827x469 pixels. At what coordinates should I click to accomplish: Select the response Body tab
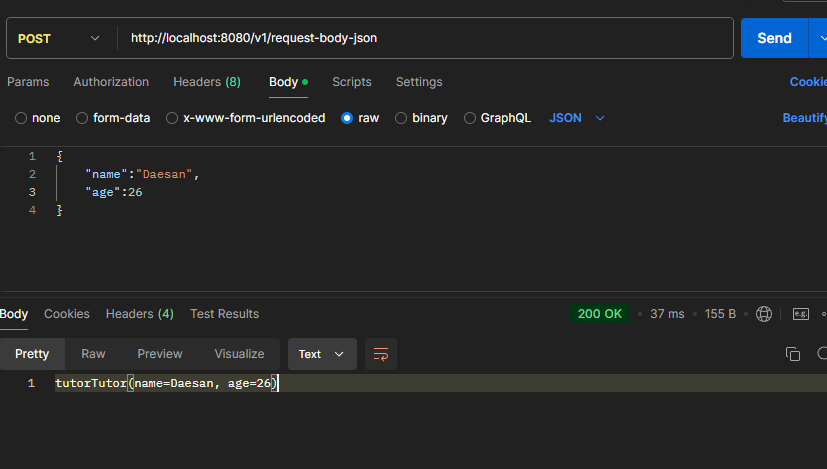(14, 314)
